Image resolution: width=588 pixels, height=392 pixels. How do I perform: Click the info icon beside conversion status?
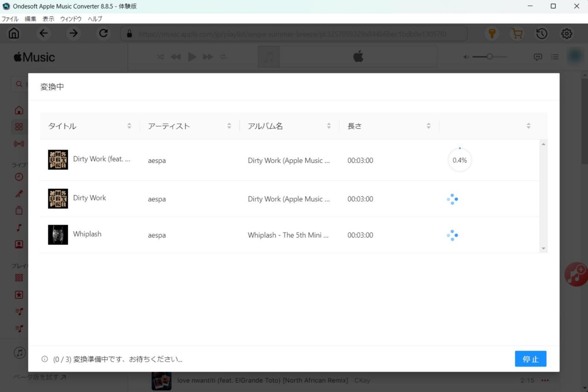click(45, 359)
